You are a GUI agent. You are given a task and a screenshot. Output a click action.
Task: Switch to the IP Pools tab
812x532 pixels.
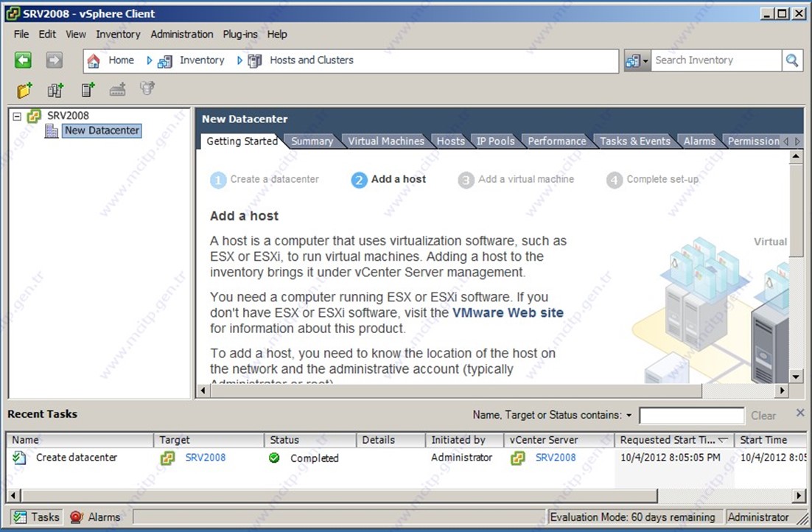496,141
